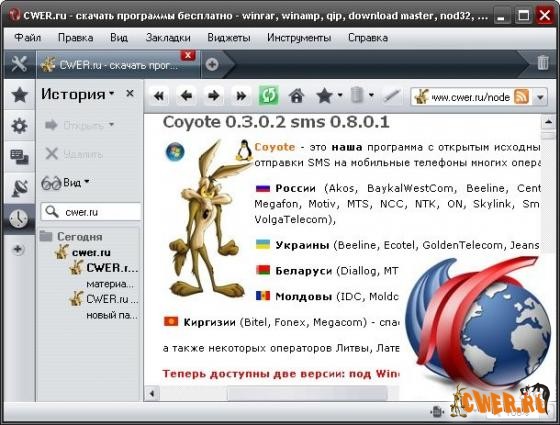
Task: Open the Файл menu
Action: pyautogui.click(x=28, y=38)
